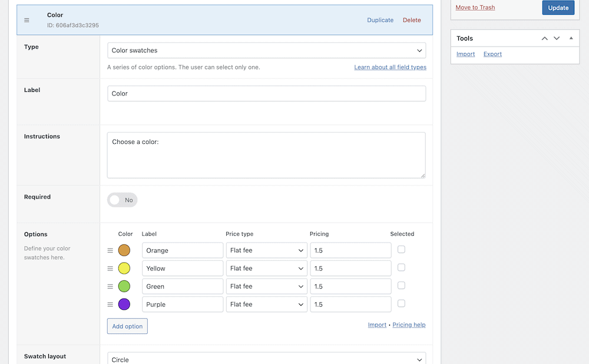Viewport: 589px width, 364px height.
Task: Open the Learn about all field types link
Action: coord(390,67)
